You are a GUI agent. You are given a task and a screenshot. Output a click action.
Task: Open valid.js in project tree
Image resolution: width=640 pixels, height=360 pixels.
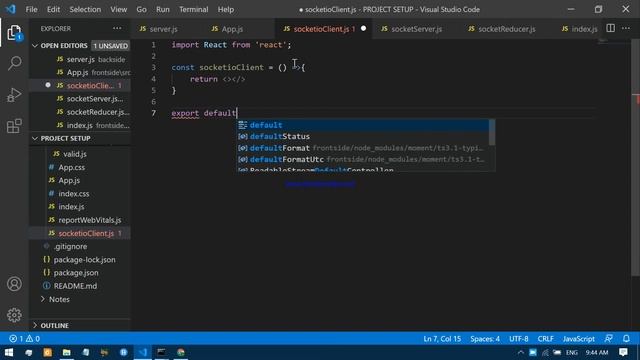click(x=80, y=154)
